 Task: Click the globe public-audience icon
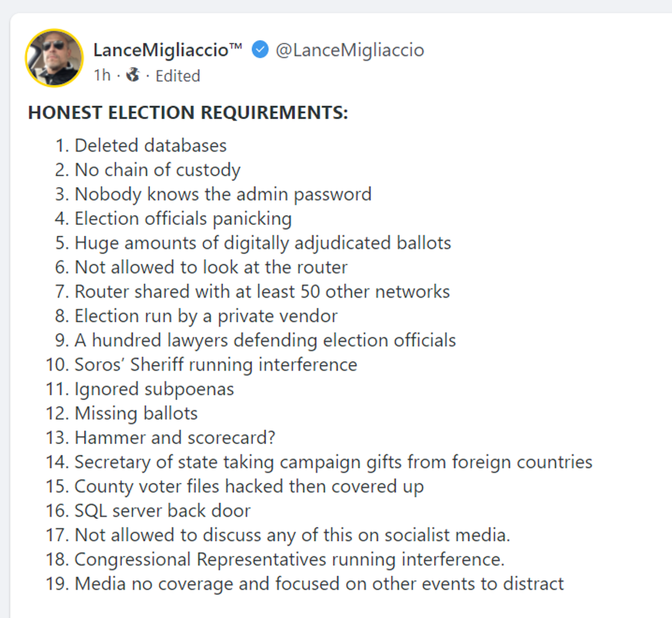tap(133, 75)
